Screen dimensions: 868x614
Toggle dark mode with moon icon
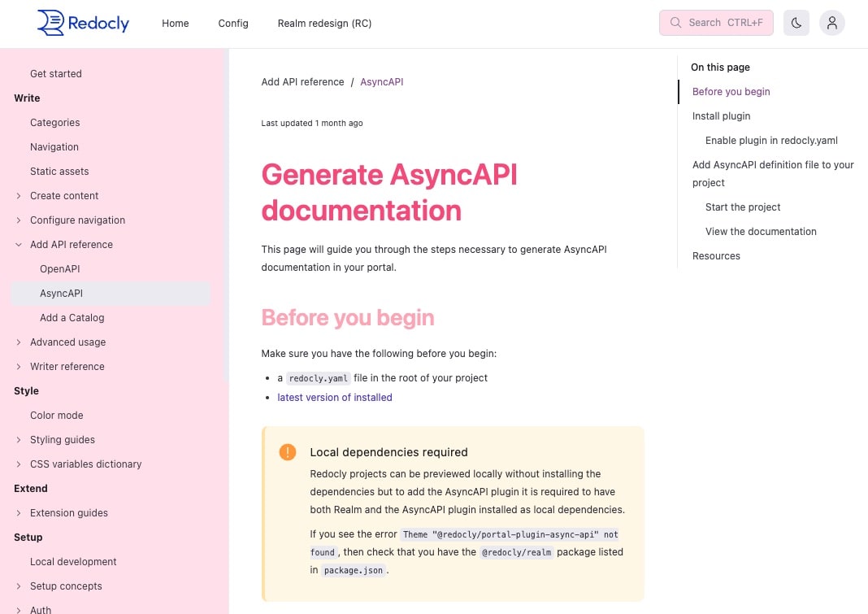click(796, 23)
